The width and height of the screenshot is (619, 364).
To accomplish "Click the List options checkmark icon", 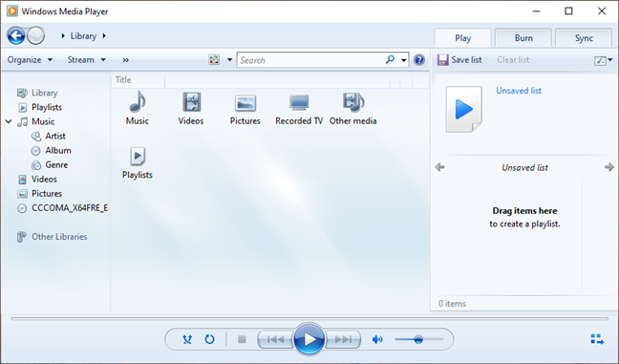I will pyautogui.click(x=600, y=60).
